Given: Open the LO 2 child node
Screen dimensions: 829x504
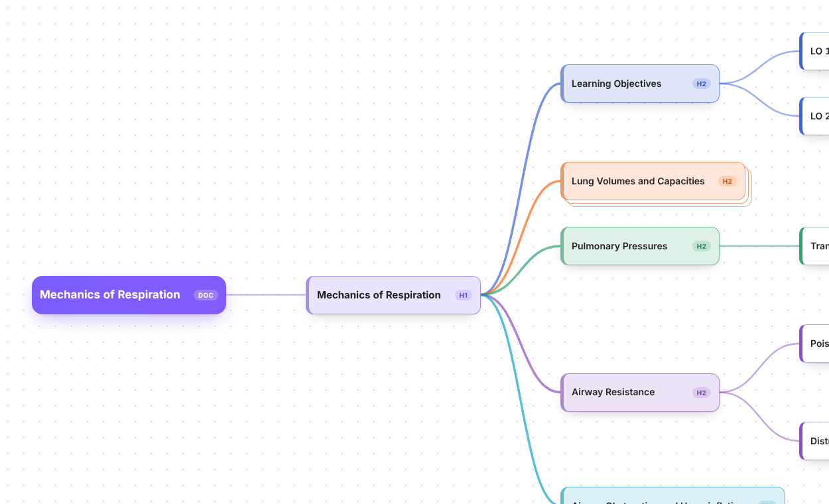Looking at the screenshot, I should 814,116.
